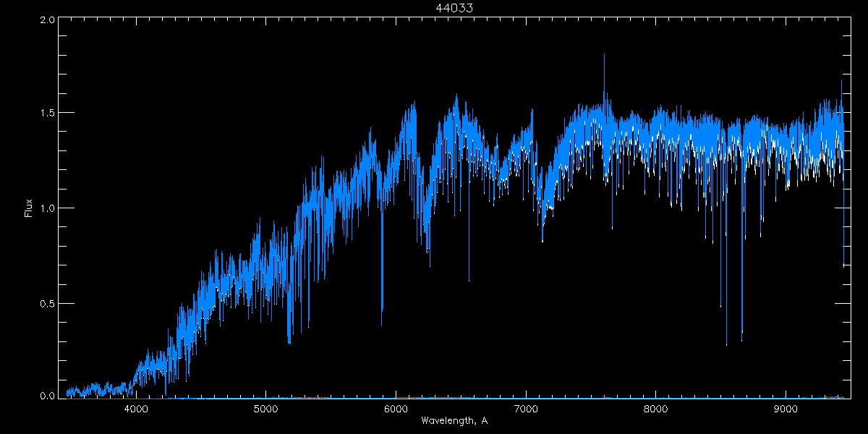Viewport: 868px width, 434px height.
Task: Click the Flux y-axis label
Action: pos(29,208)
